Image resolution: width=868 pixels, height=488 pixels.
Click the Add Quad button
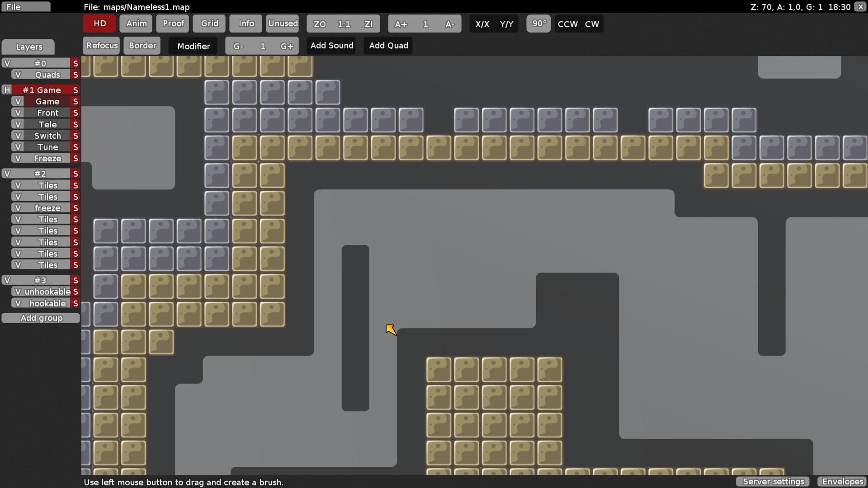pyautogui.click(x=388, y=45)
